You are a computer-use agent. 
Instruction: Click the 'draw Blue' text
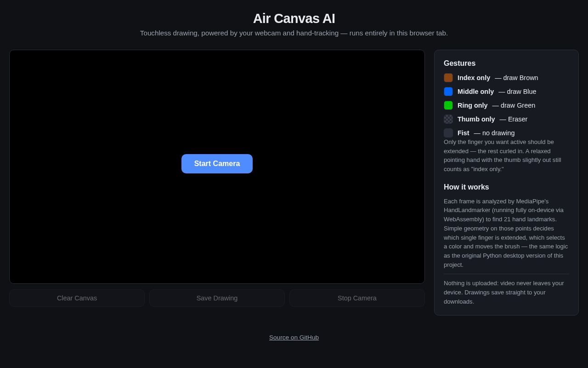(x=521, y=92)
